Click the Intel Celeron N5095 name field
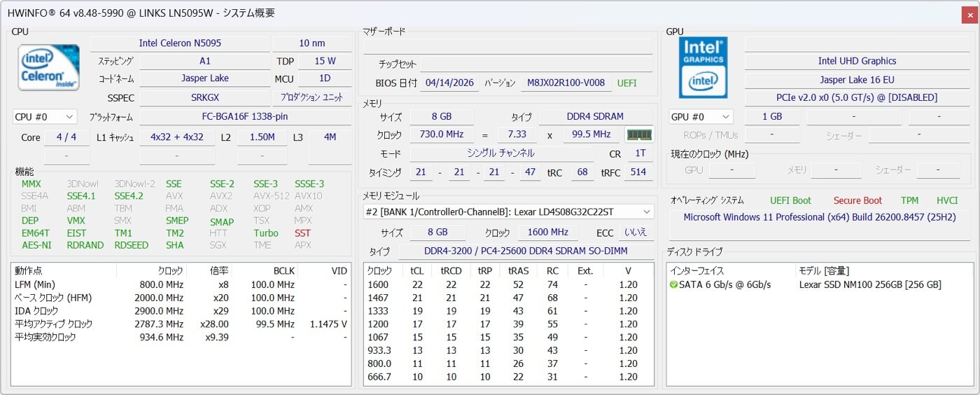 180,43
